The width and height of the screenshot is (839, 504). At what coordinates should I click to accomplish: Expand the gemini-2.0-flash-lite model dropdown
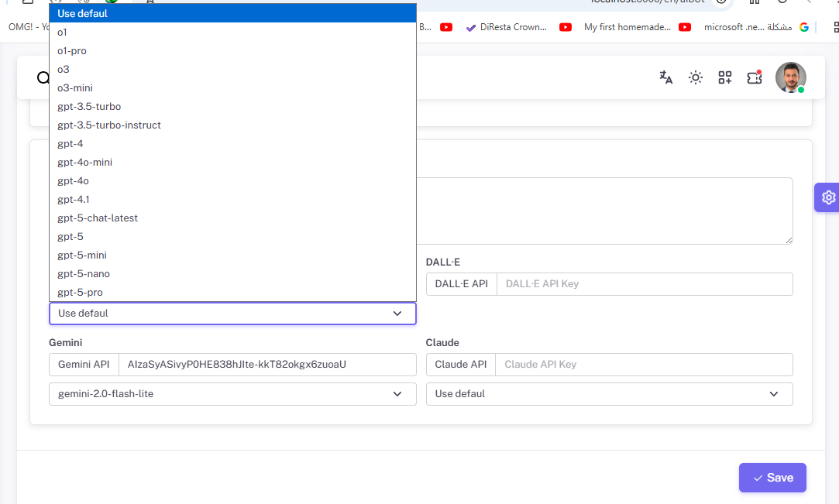click(x=232, y=394)
